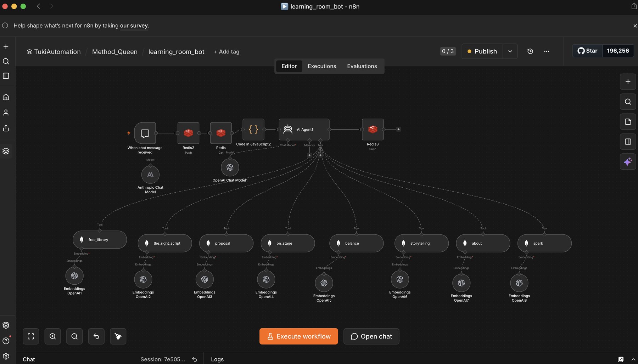The height and width of the screenshot is (364, 638).
Task: Click the Add tag field
Action: tap(227, 52)
